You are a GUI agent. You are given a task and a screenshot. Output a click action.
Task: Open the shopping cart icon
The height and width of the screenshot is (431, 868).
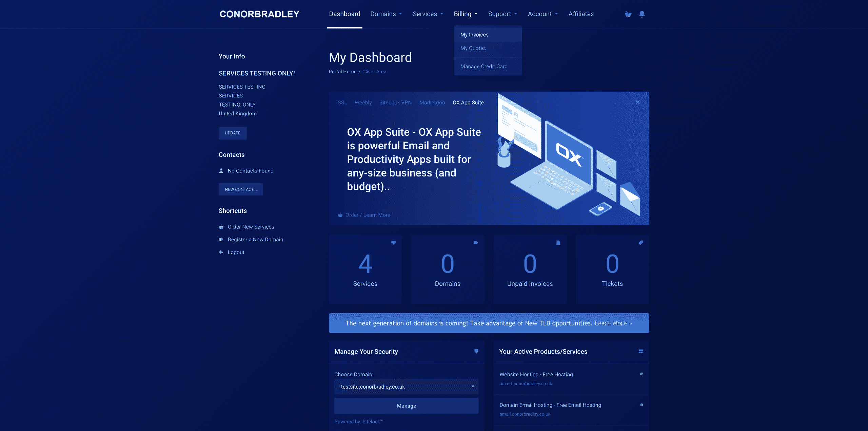tap(628, 14)
